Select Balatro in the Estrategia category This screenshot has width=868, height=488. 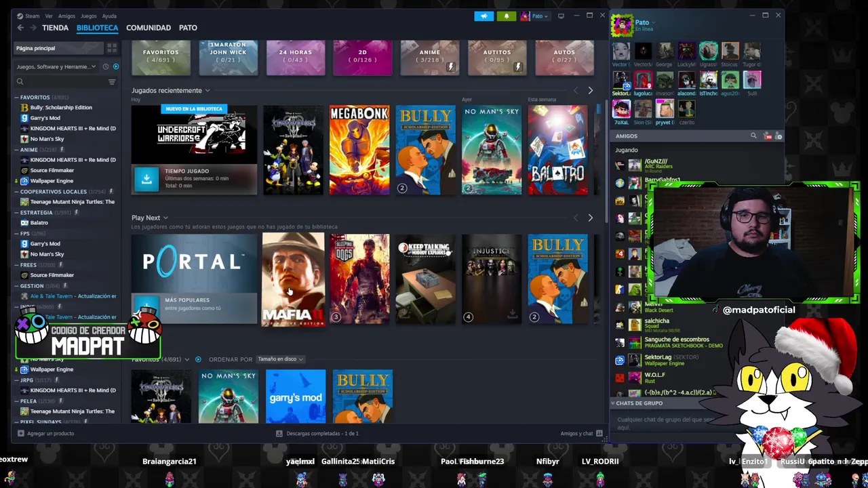39,222
